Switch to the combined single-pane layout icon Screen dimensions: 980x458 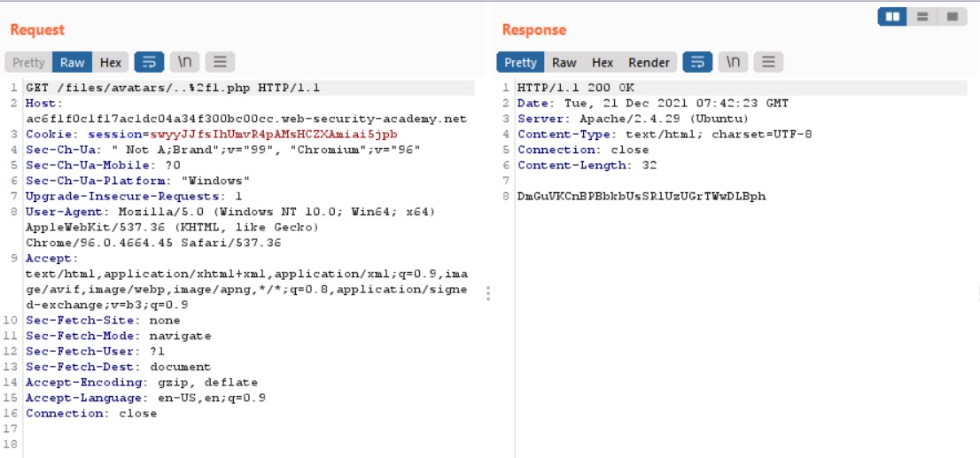(x=953, y=17)
